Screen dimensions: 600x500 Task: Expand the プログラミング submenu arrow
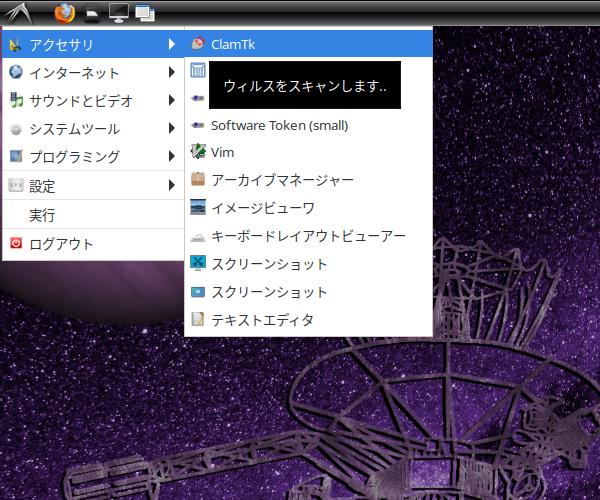pyautogui.click(x=172, y=156)
